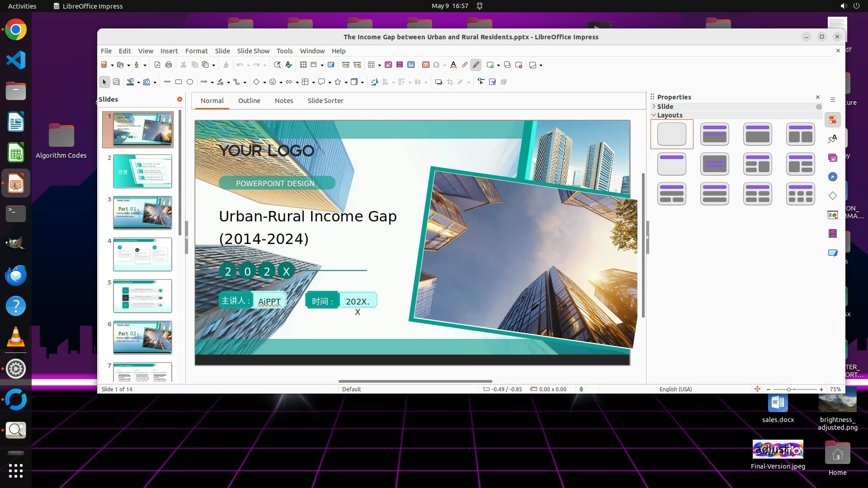This screenshot has width=868, height=488.
Task: Select slide 3 thumbnail in Slides panel
Action: [x=142, y=213]
